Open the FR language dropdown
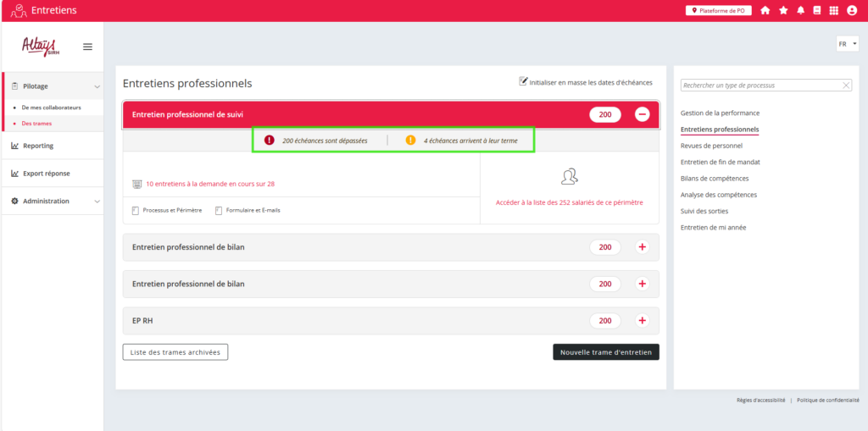 tap(847, 44)
